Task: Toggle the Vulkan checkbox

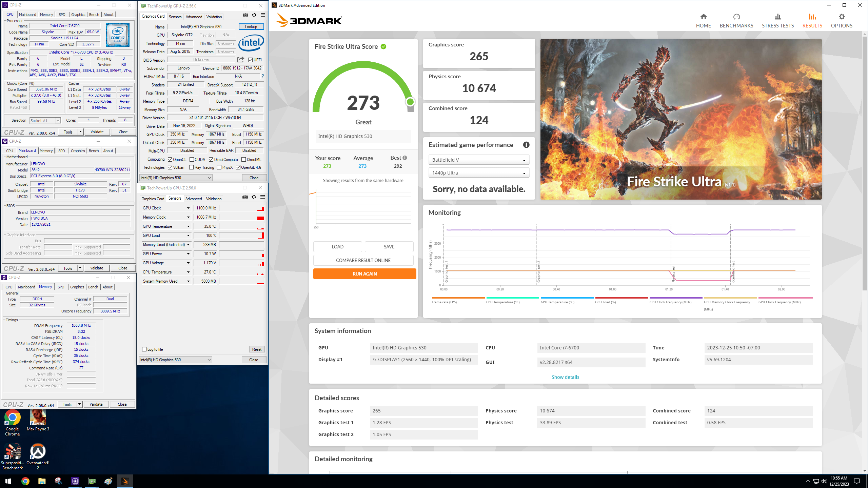Action: tap(170, 167)
